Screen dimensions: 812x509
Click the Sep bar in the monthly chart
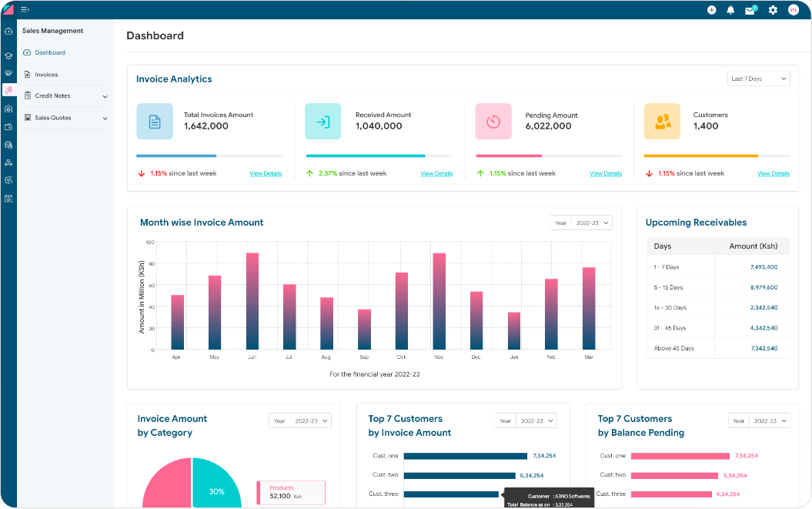tap(365, 330)
